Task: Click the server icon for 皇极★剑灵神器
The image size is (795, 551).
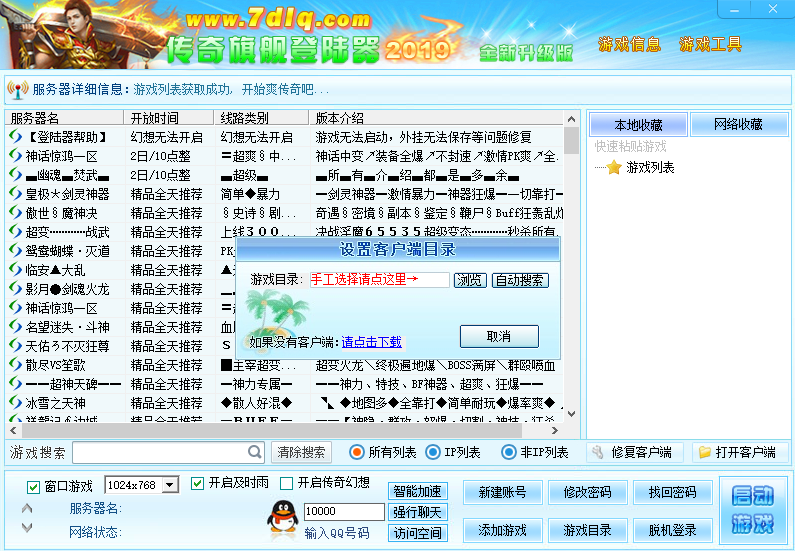Action: pyautogui.click(x=15, y=194)
